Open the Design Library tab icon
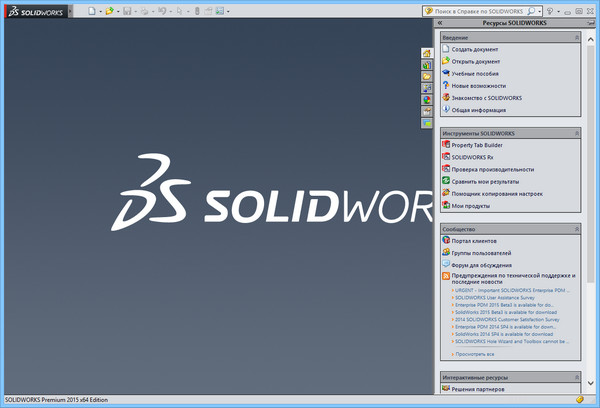The width and height of the screenshot is (600, 408). 427,64
